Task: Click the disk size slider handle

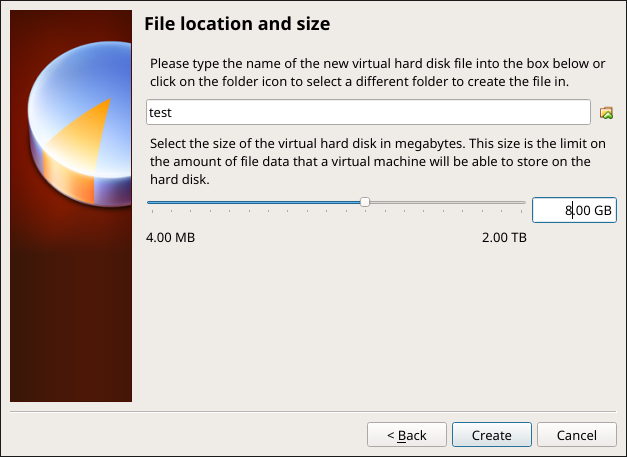Action: (365, 202)
